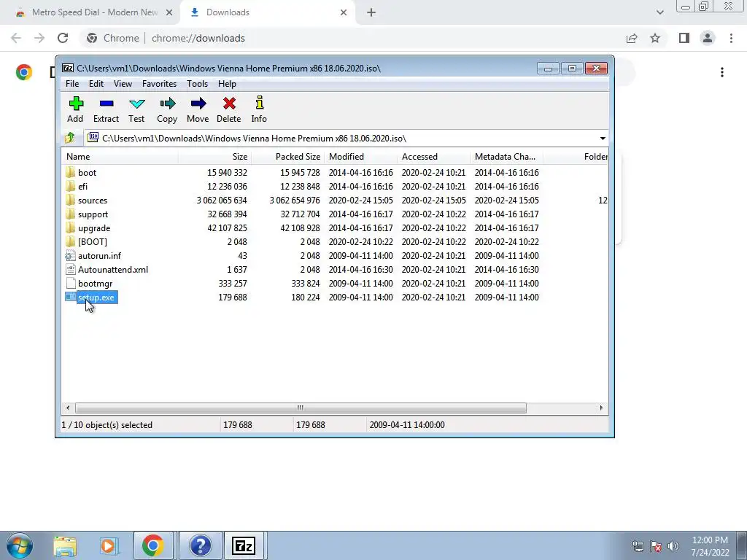
Task: Click the volume speaker tray icon
Action: click(x=673, y=546)
